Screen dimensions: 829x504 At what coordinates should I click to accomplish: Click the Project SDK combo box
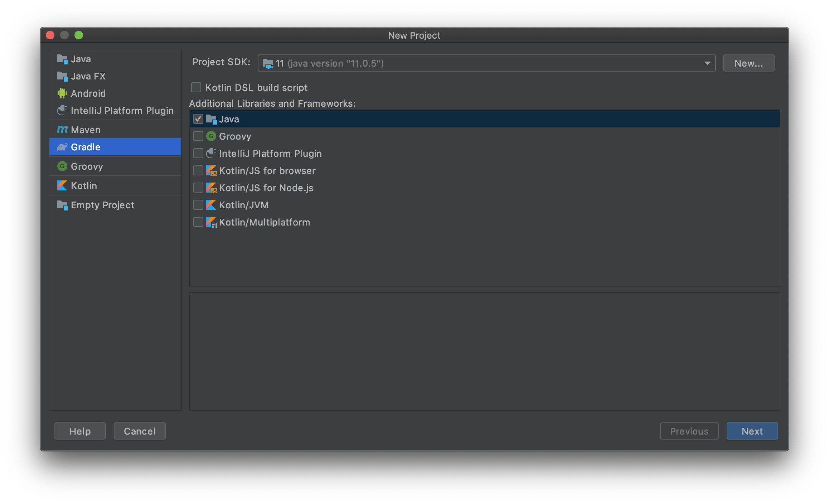tap(480, 63)
